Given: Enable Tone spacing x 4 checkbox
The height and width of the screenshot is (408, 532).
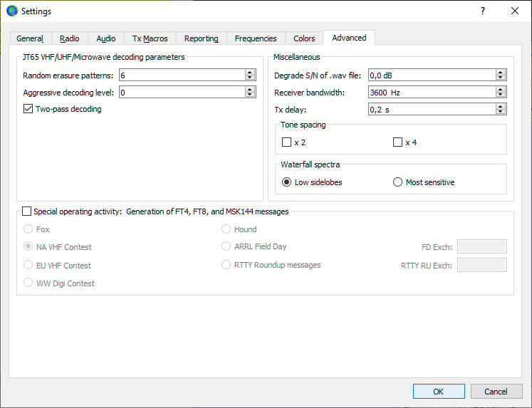Looking at the screenshot, I should (398, 142).
